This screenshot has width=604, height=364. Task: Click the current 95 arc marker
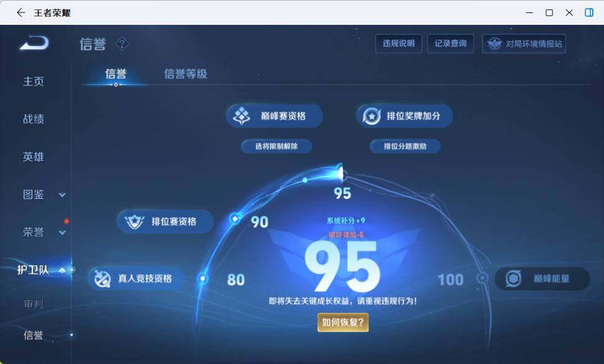(x=341, y=173)
